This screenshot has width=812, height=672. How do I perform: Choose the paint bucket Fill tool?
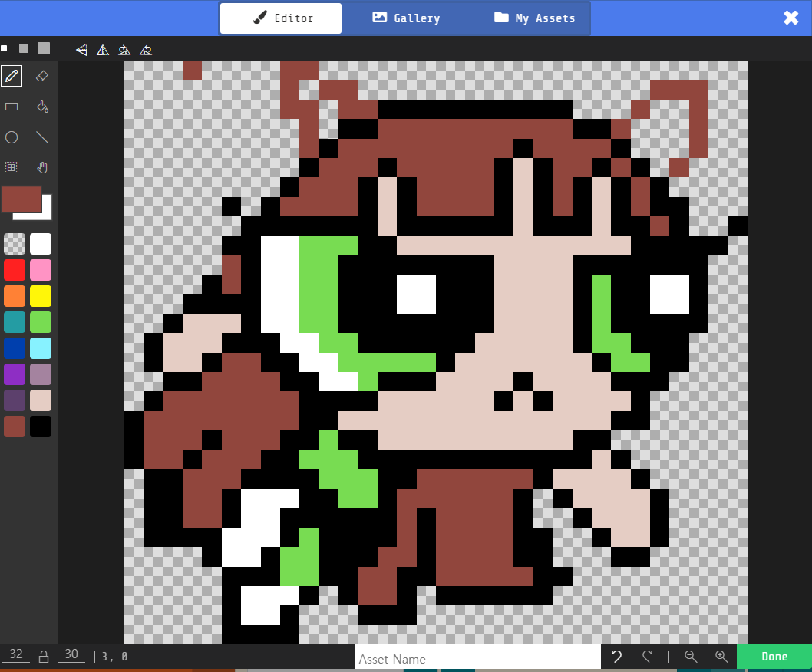[42, 107]
